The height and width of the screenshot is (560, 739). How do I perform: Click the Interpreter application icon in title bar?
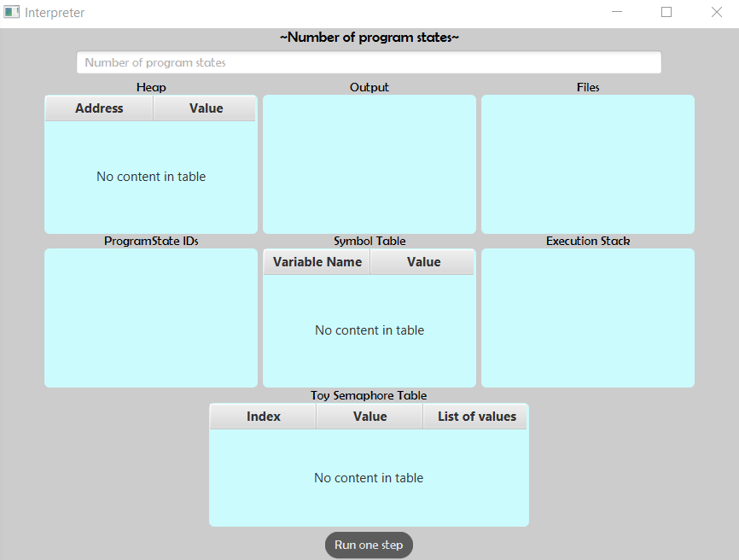click(x=11, y=12)
